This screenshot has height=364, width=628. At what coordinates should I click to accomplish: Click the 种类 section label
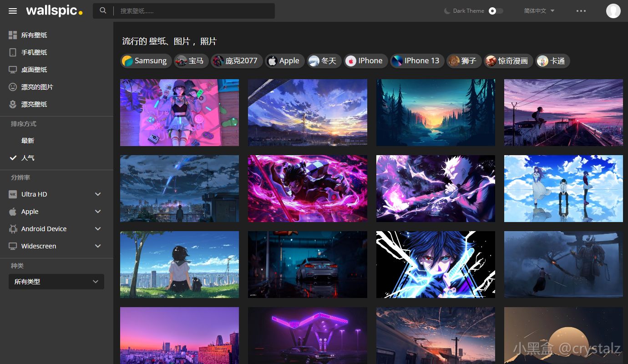[x=17, y=266]
